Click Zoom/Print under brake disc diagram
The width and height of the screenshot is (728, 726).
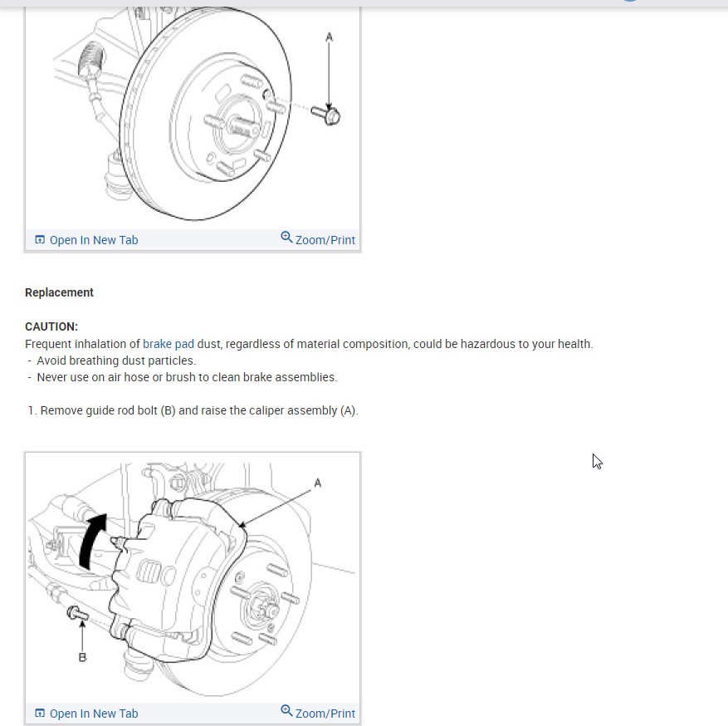[318, 240]
